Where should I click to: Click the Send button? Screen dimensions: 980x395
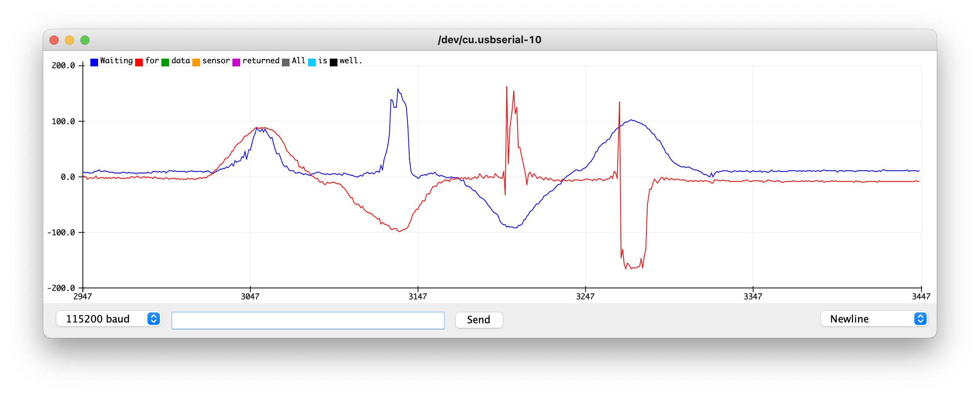479,320
